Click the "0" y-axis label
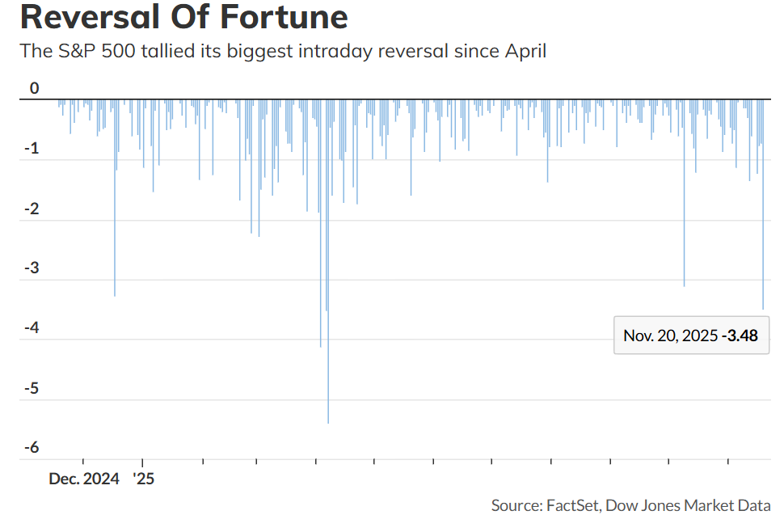 point(34,88)
